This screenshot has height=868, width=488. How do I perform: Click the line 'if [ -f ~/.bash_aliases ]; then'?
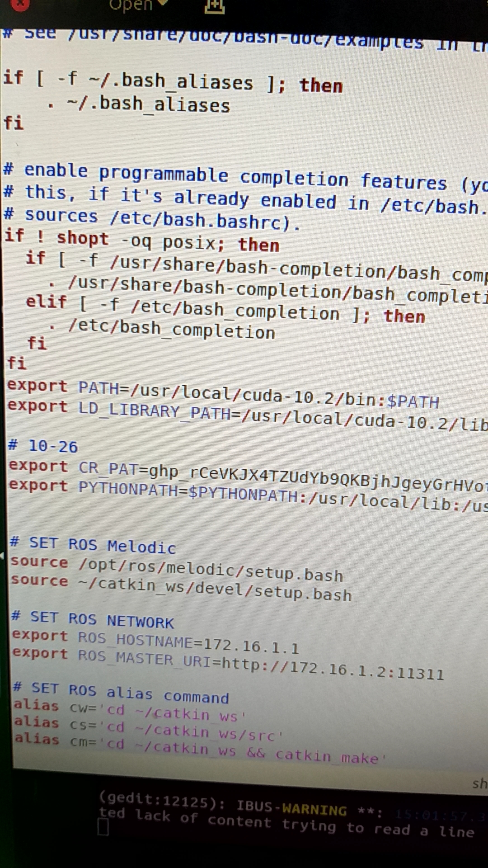point(173,82)
